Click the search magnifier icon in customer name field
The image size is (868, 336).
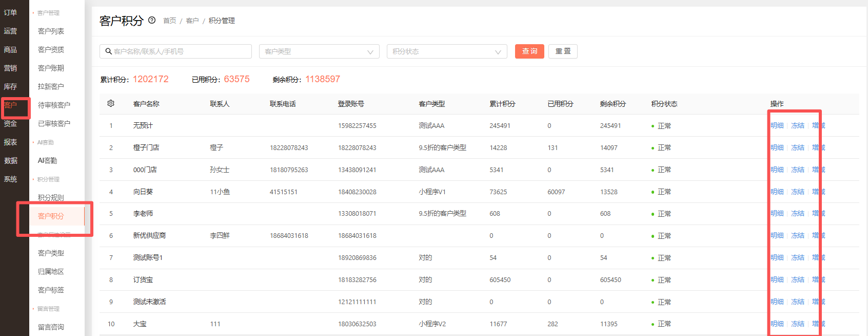pyautogui.click(x=108, y=51)
